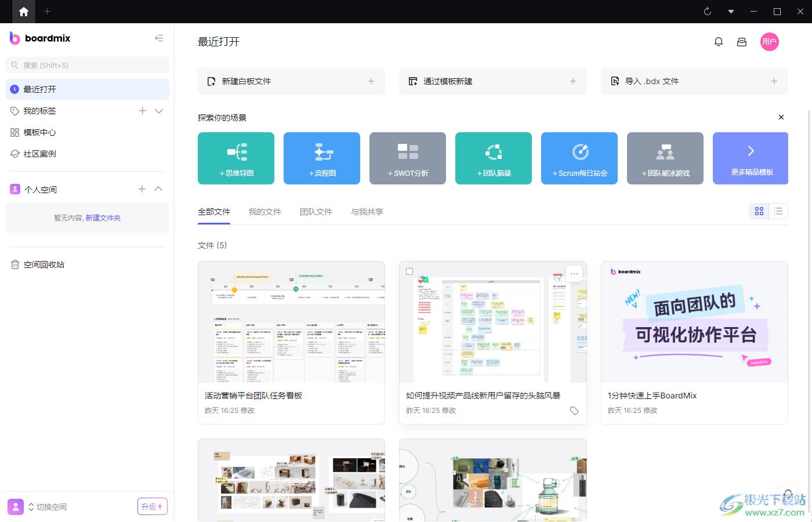Switch to 我的文件 tab
812x522 pixels.
pyautogui.click(x=265, y=212)
